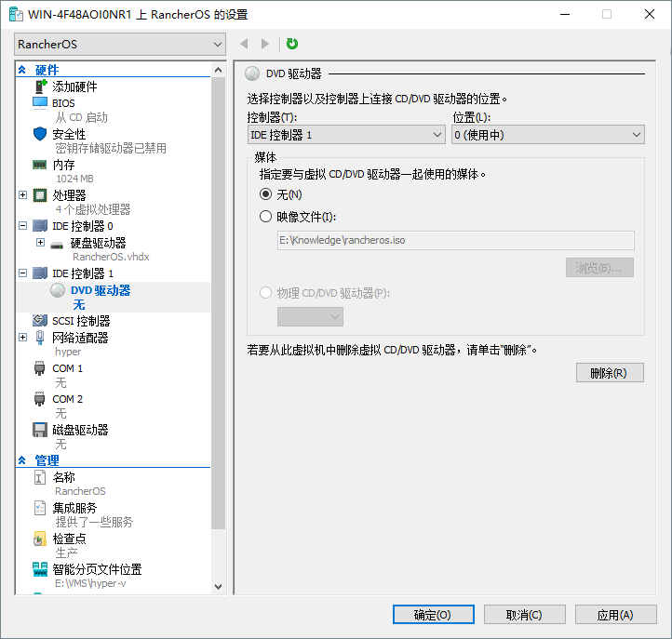This screenshot has height=639, width=672.
Task: Click the Add Hardware (添加硬件) icon
Action: click(x=40, y=87)
